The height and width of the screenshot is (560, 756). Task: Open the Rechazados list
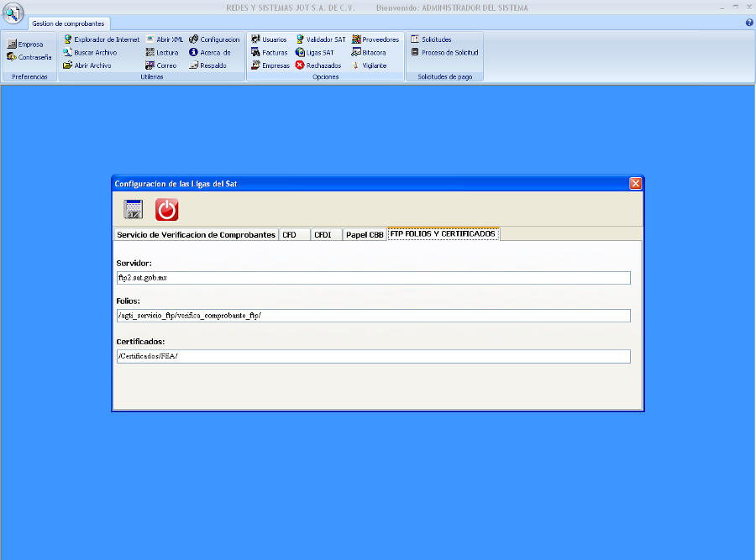tap(318, 65)
